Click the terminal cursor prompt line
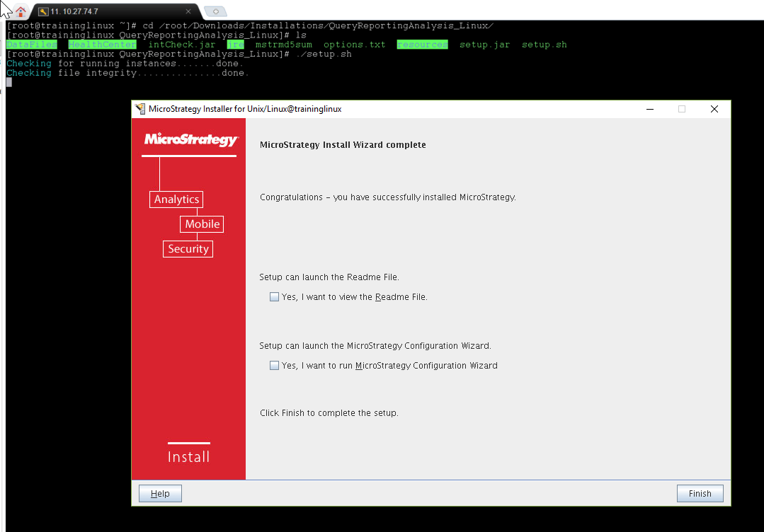This screenshot has height=532, width=764. click(9, 82)
